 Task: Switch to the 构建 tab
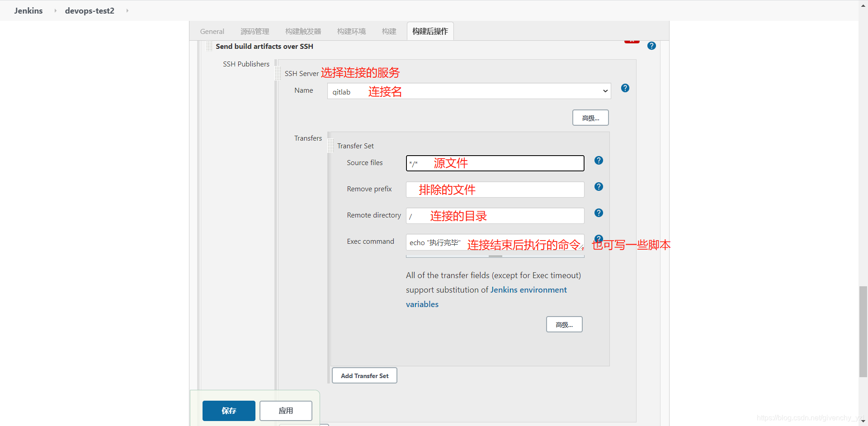pos(389,31)
